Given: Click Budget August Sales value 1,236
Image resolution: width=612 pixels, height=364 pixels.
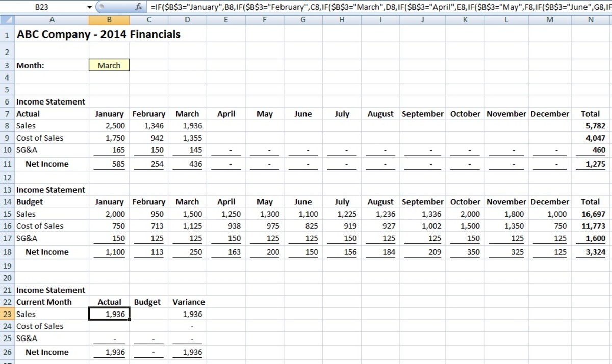Looking at the screenshot, I should coord(385,214).
